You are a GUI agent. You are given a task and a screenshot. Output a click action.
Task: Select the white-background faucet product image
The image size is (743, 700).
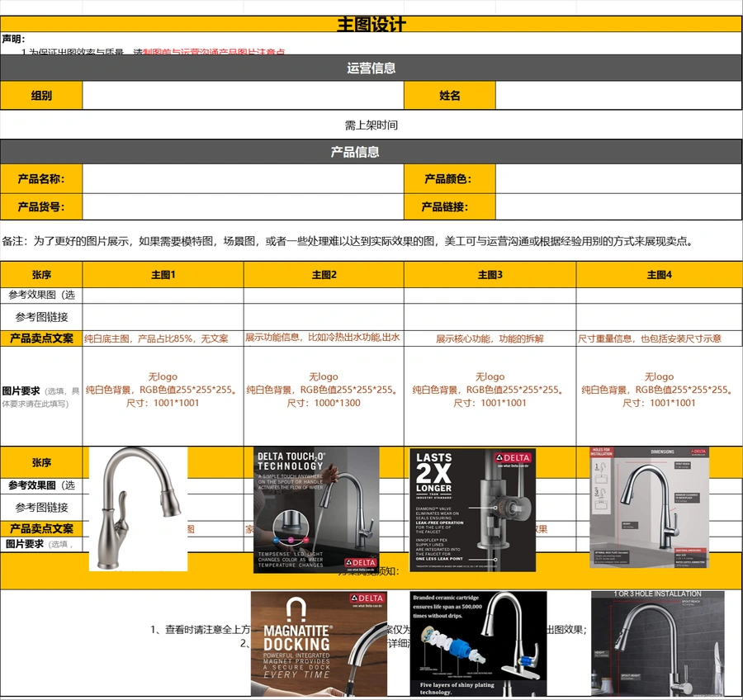[139, 508]
